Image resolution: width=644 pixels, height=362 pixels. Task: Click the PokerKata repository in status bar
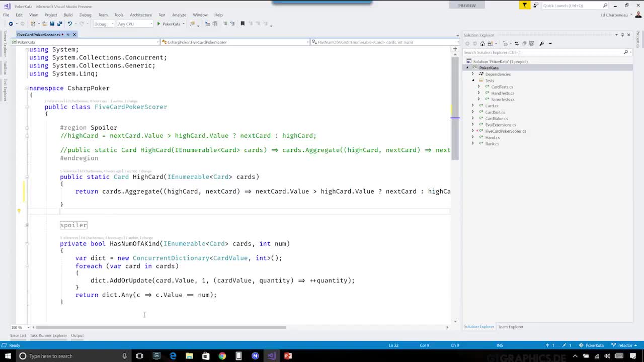[591, 345]
